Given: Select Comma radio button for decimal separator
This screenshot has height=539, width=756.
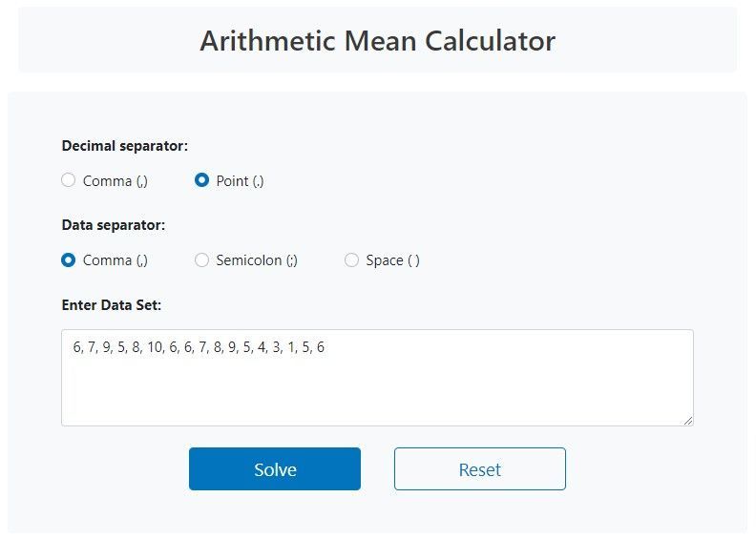Looking at the screenshot, I should coord(69,180).
